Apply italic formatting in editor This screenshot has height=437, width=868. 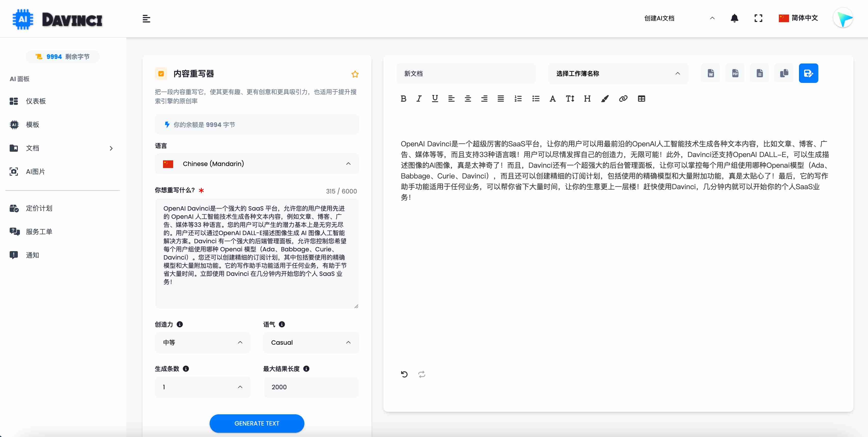point(419,98)
